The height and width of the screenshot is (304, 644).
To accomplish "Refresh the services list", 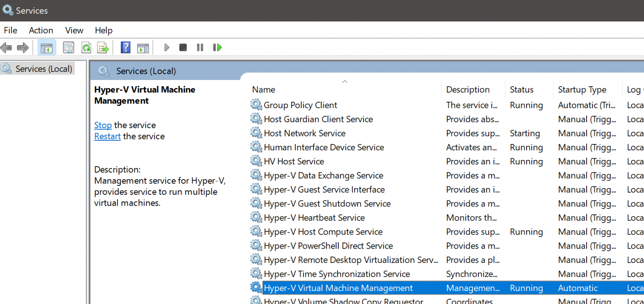I will (86, 47).
